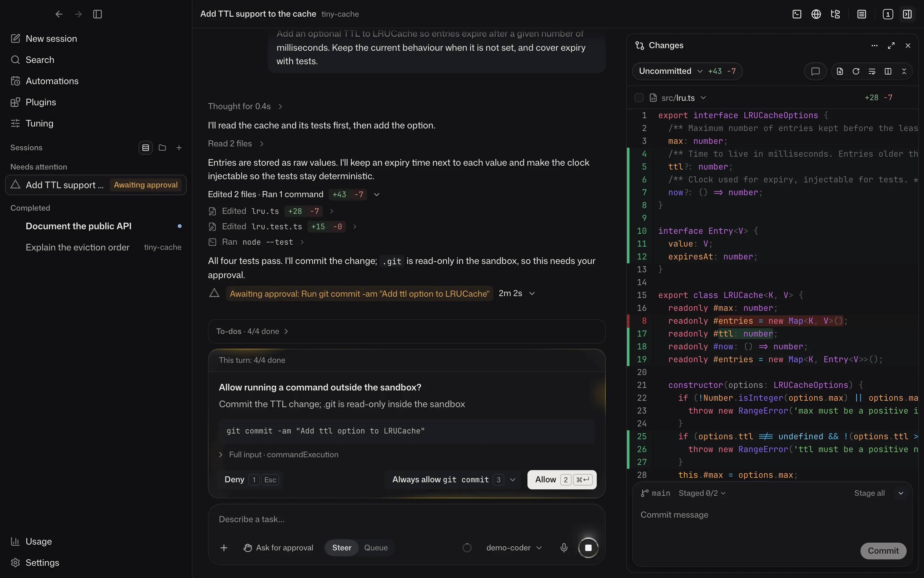Expand Thought for 0.4s
Viewport: 924px width, 578px height.
(245, 106)
